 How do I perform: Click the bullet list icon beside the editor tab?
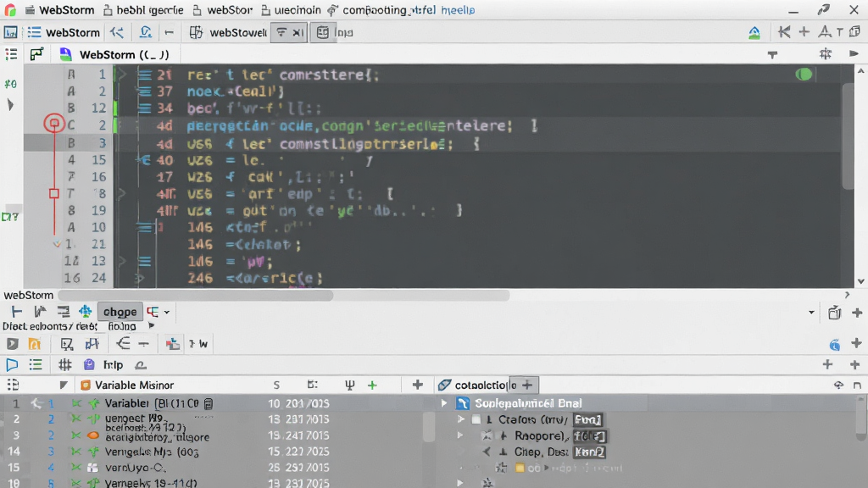tap(11, 54)
